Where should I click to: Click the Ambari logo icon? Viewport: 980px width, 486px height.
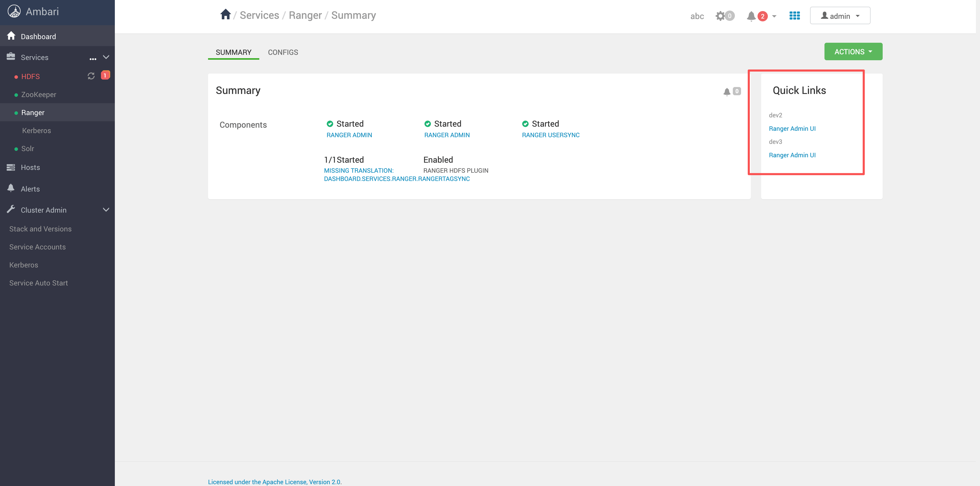tap(14, 11)
